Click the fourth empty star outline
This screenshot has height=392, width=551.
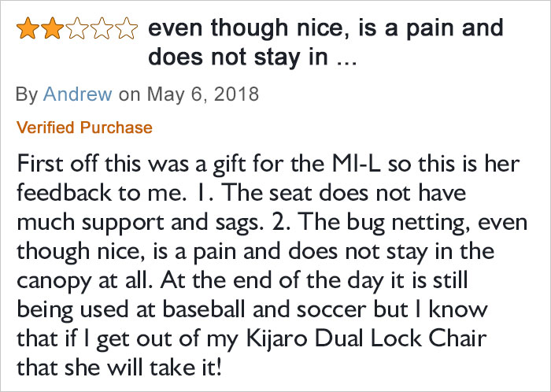(102, 28)
